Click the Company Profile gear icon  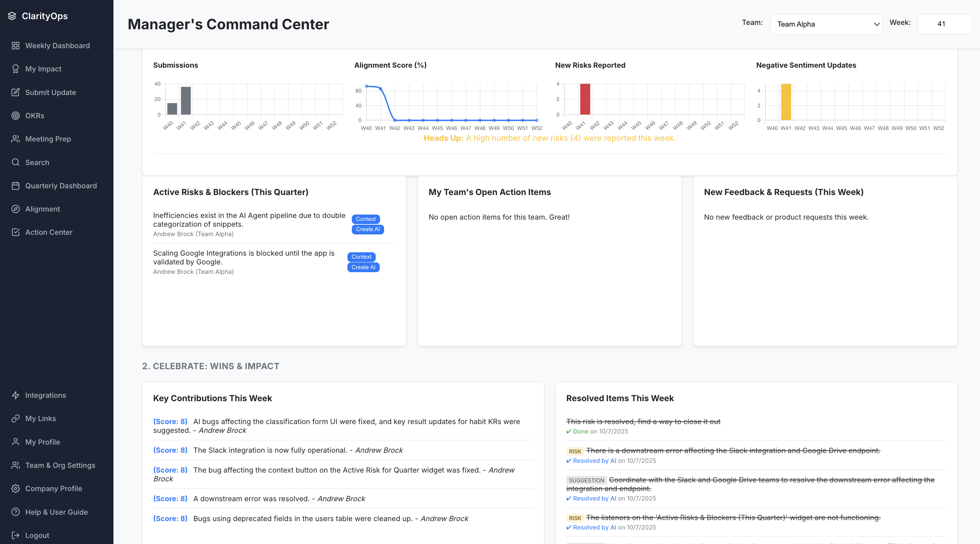coord(15,488)
